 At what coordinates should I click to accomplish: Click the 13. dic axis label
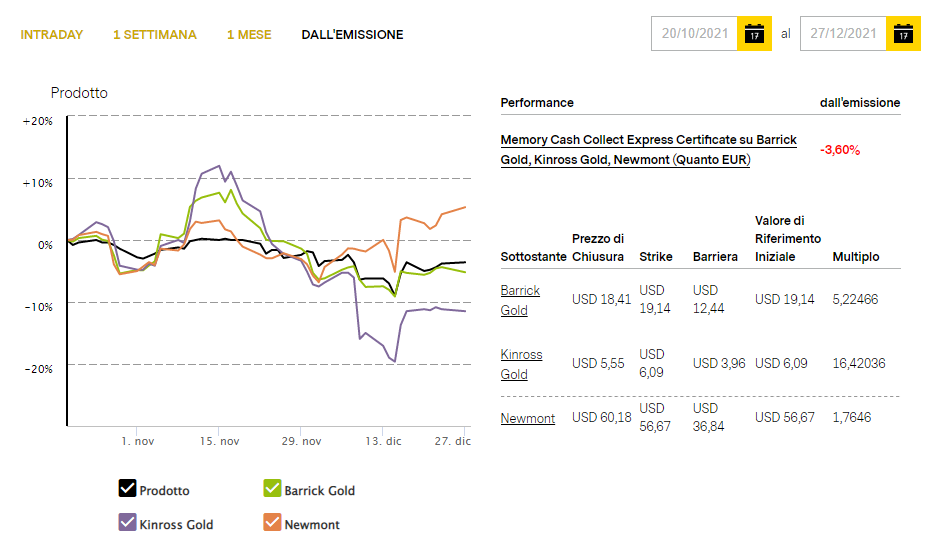383,441
